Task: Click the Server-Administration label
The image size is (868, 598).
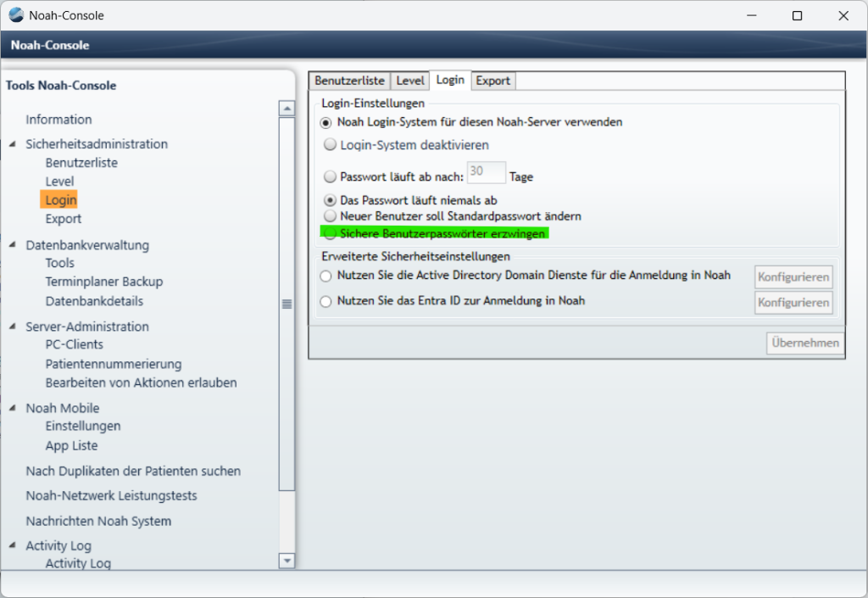Action: pos(87,327)
